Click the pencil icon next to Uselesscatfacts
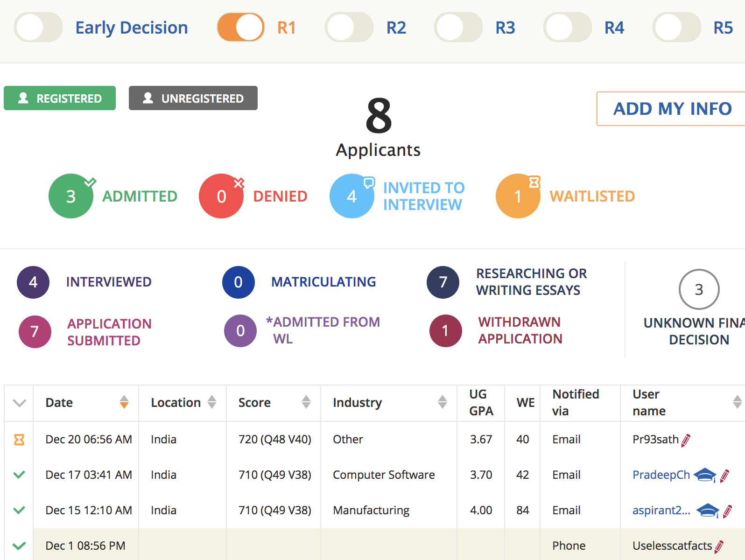This screenshot has width=745, height=560. tap(719, 546)
